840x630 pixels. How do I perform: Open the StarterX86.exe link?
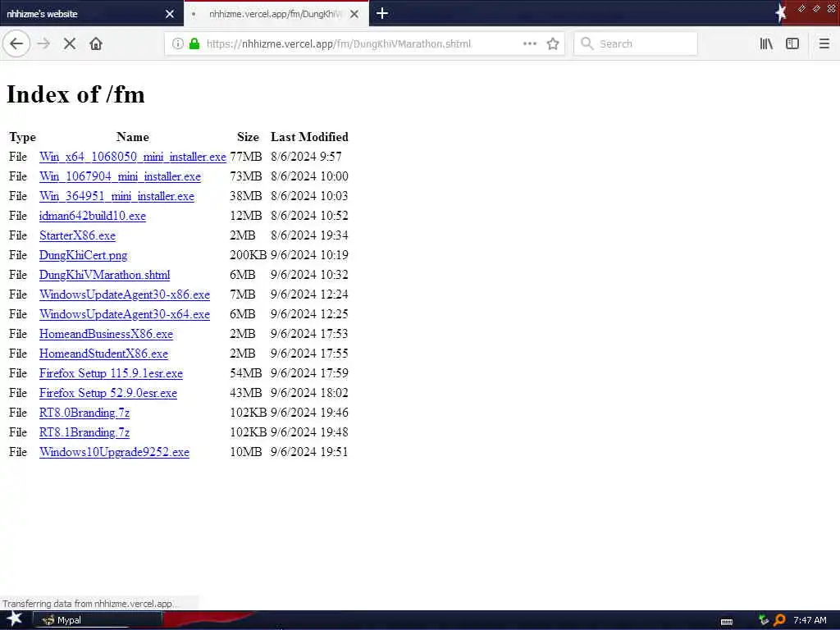(77, 235)
